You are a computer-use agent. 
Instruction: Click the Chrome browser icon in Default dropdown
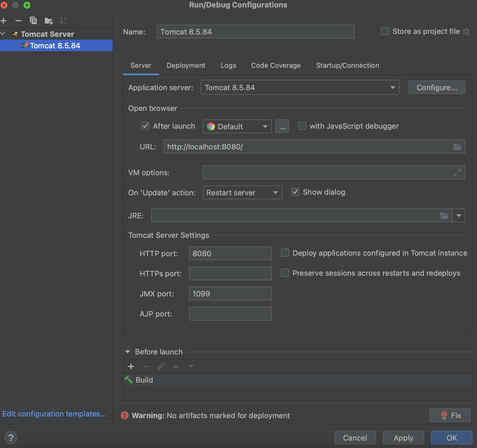point(211,126)
